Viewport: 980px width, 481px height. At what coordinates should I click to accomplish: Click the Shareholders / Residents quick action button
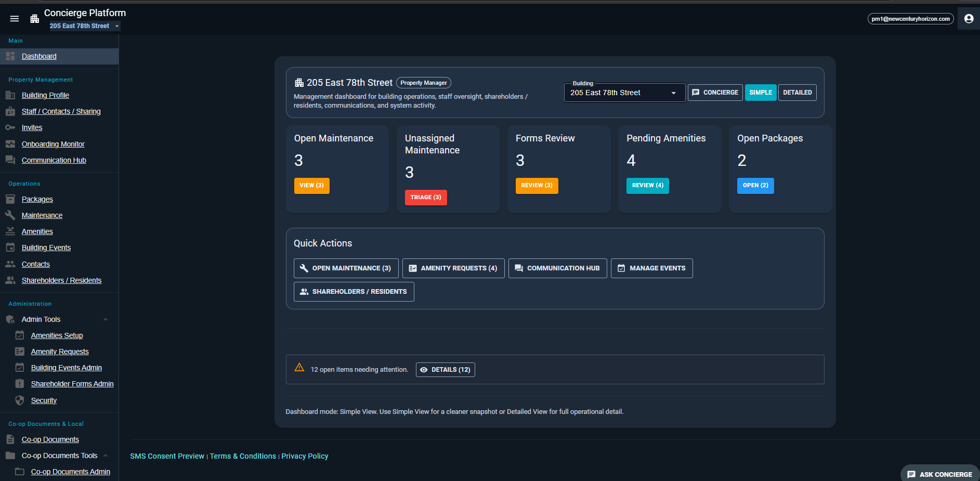point(354,292)
